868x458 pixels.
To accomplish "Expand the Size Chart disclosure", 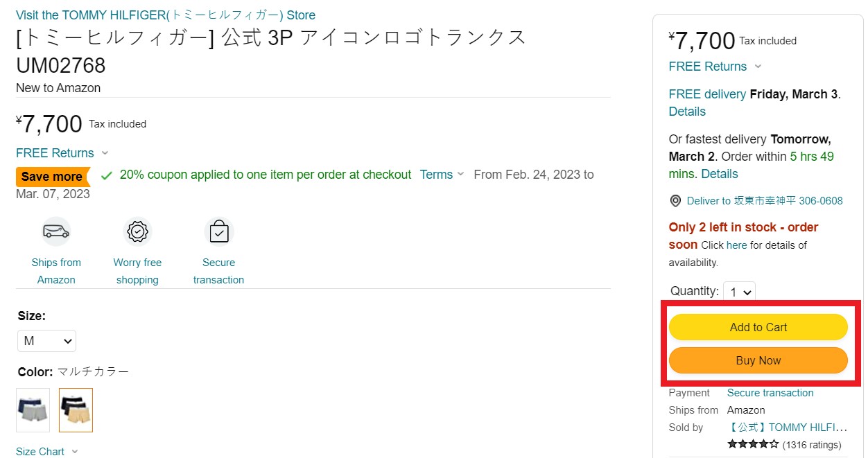I will tap(46, 450).
